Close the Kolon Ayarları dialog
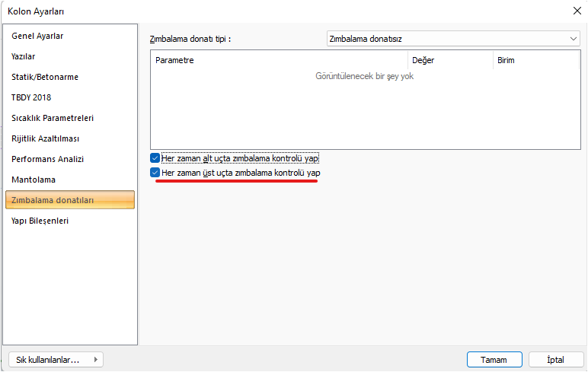 [576, 11]
